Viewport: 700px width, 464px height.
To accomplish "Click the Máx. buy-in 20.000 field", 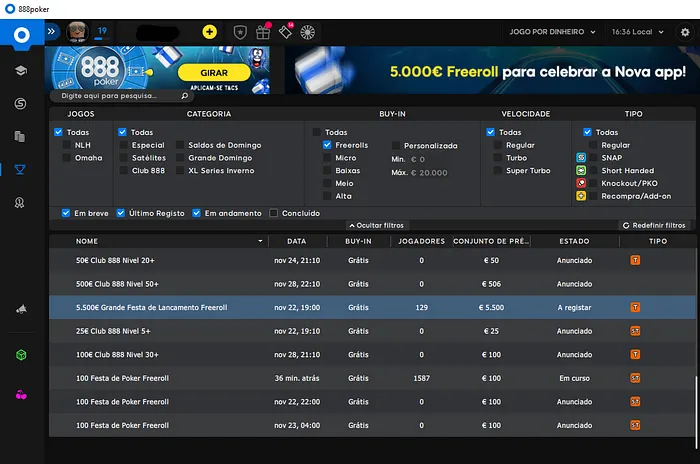I will point(429,173).
